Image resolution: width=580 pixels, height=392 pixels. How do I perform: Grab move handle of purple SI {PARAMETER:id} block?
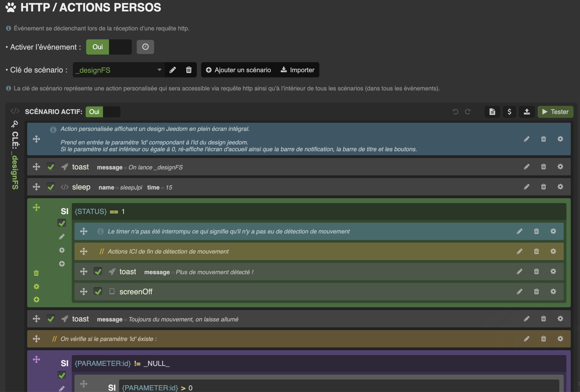click(x=36, y=359)
